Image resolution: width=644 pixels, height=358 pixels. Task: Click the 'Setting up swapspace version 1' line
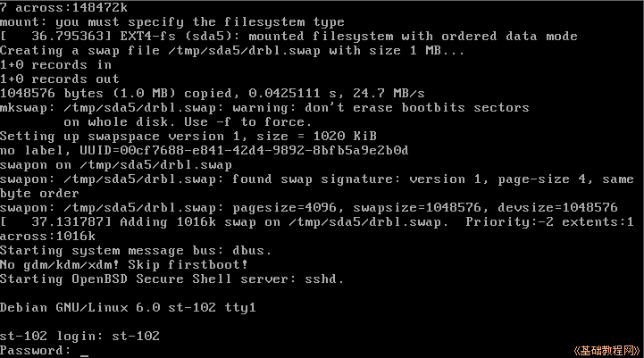[188, 136]
